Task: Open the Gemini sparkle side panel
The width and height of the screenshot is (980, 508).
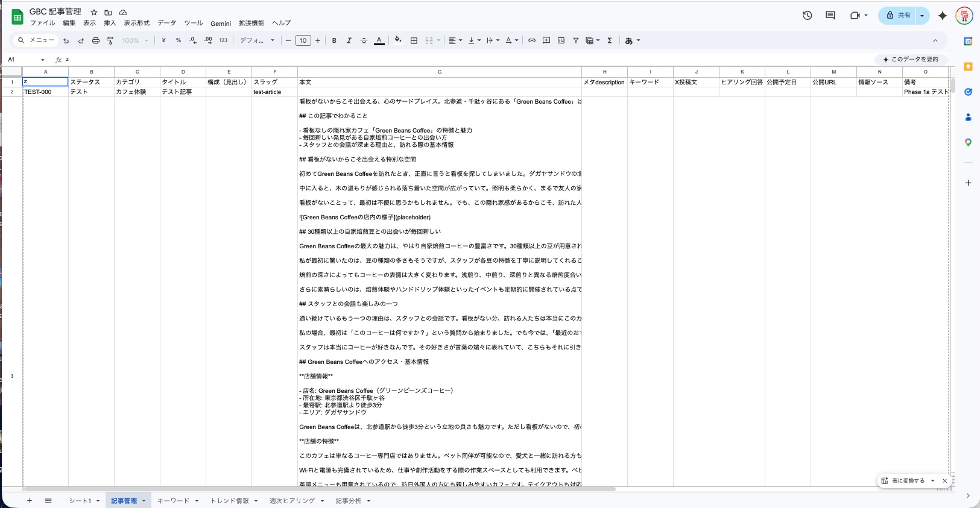Action: (x=943, y=16)
